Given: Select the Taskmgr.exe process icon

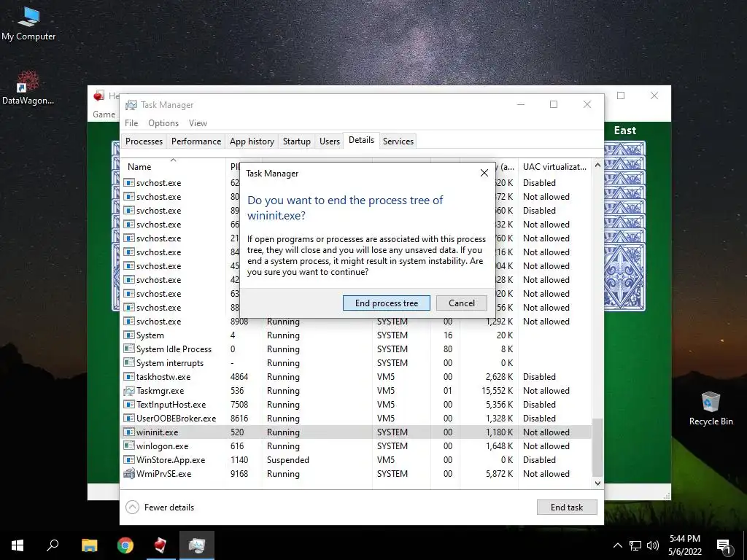Looking at the screenshot, I should click(128, 391).
